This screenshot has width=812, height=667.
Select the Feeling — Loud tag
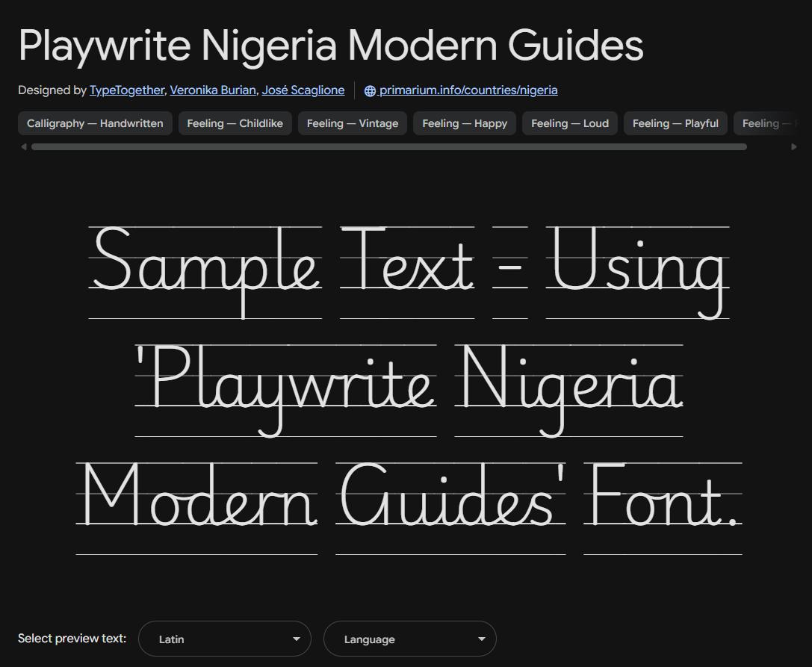pos(570,123)
